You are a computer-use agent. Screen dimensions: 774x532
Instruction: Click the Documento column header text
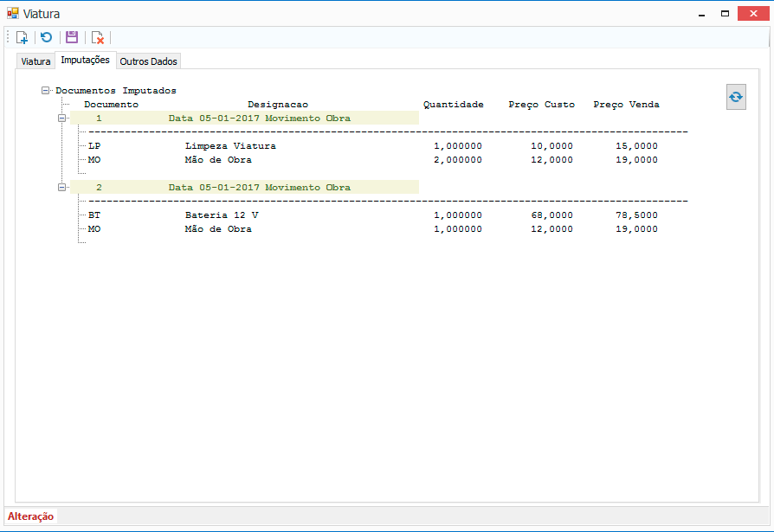111,104
